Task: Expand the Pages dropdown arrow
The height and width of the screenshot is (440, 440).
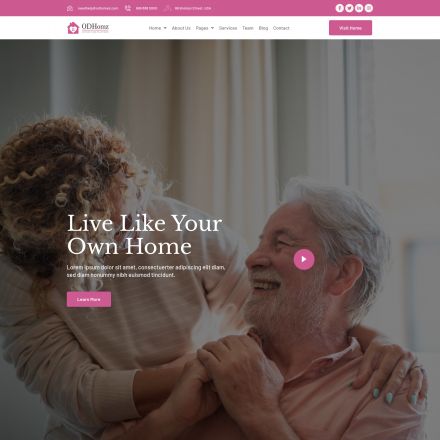Action: (x=212, y=28)
